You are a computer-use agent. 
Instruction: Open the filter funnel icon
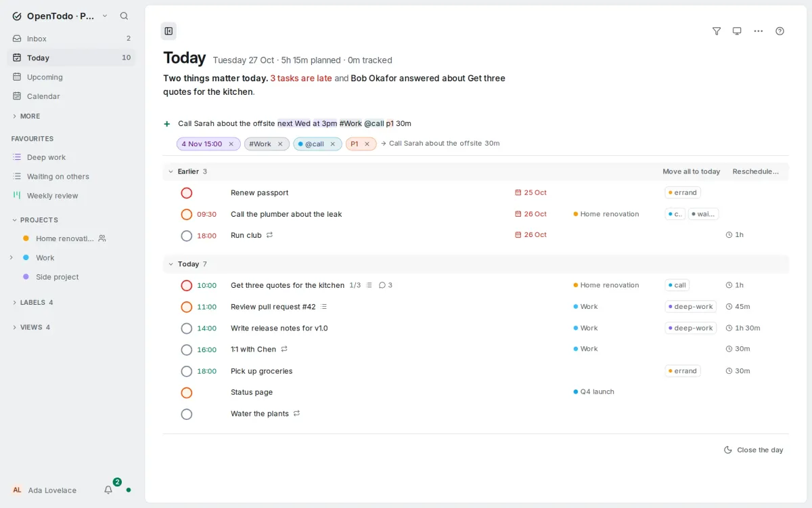click(717, 31)
